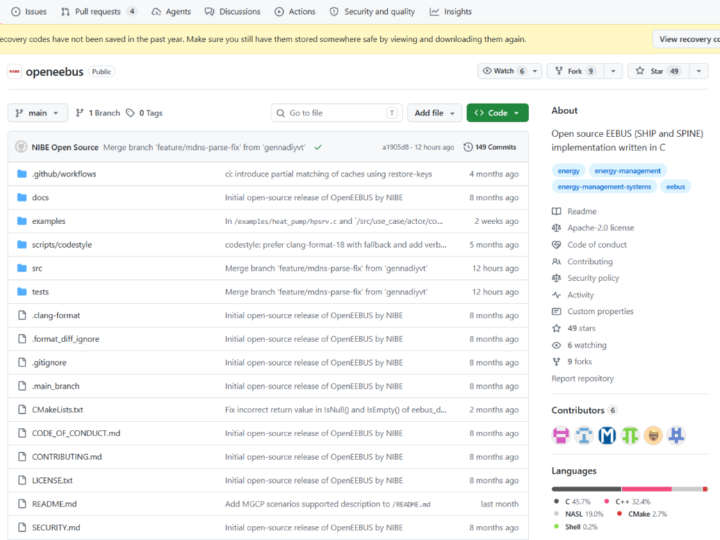Open the main branch selector dropdown
Screen dimensions: 720x540
pos(38,113)
